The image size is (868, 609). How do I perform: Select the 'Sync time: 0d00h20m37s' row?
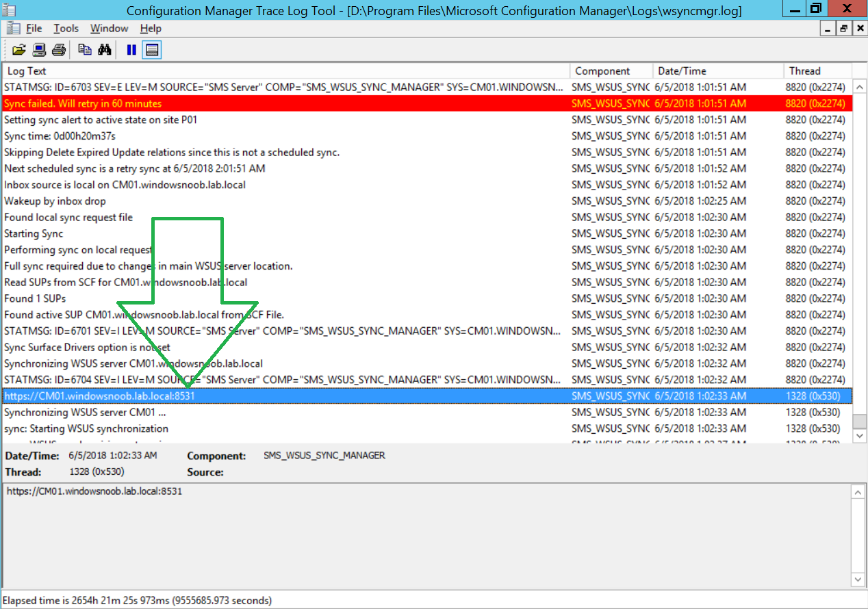click(x=427, y=136)
